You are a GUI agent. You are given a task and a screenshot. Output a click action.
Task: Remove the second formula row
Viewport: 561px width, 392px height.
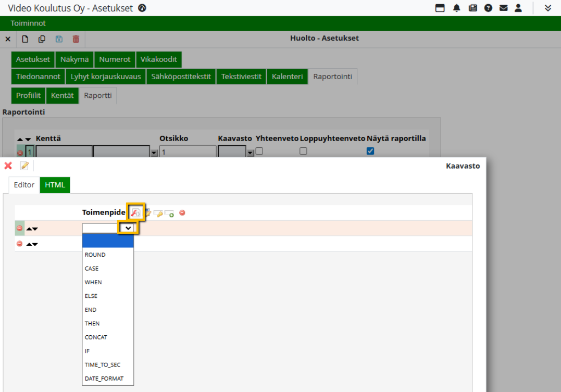pyautogui.click(x=20, y=244)
